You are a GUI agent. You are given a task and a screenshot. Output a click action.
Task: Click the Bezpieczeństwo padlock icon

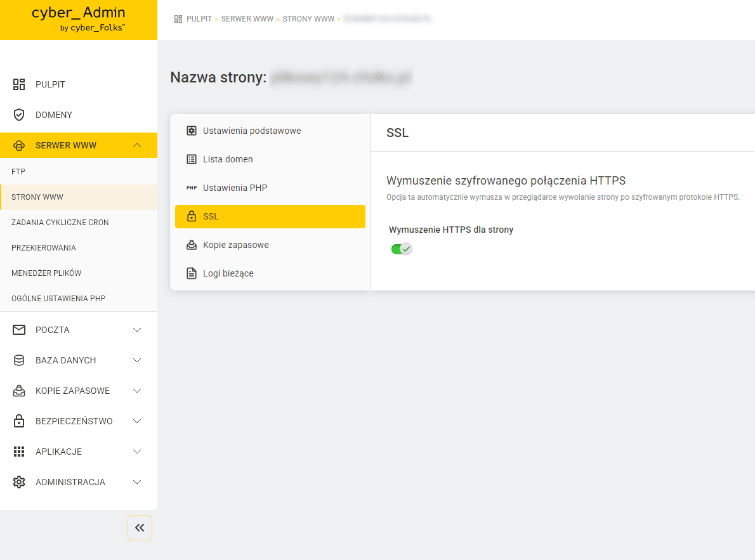[19, 421]
